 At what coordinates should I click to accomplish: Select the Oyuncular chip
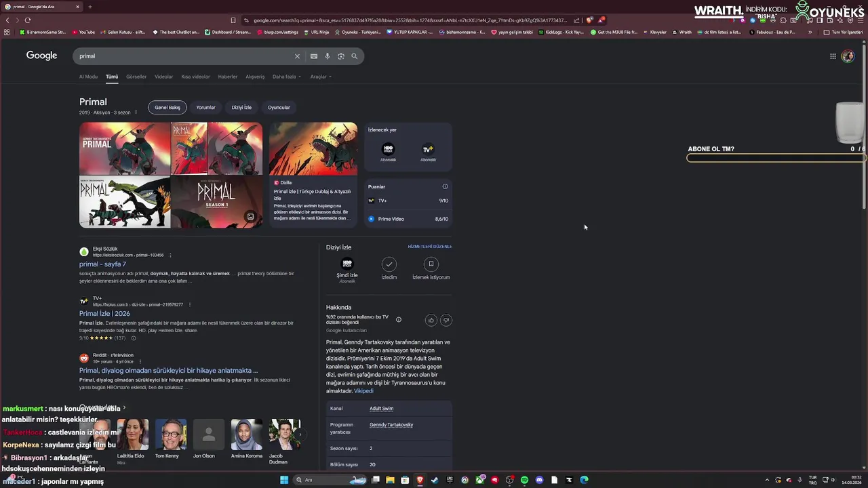point(279,107)
